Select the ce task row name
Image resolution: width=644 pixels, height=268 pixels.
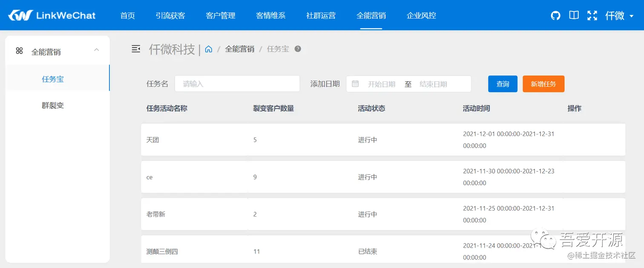point(149,177)
